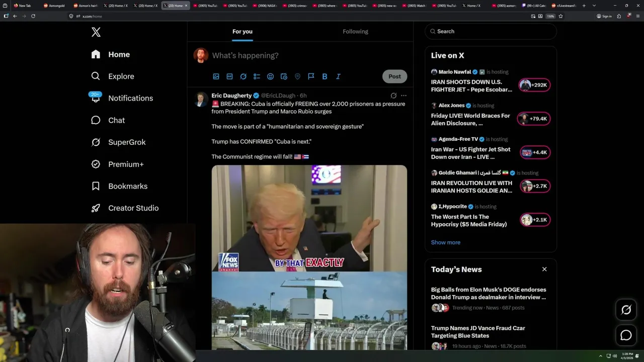Click the X logo in sidebar
The width and height of the screenshot is (644, 362).
click(x=96, y=32)
